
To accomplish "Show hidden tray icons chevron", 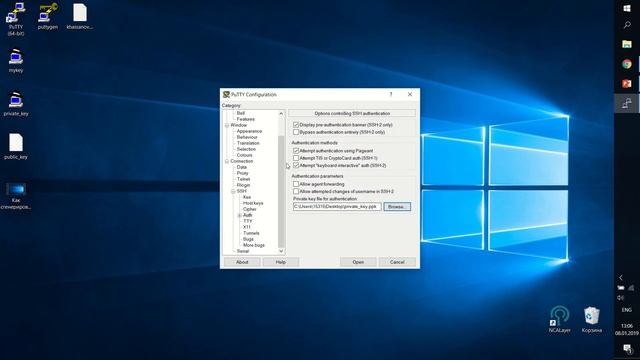I will click(621, 278).
